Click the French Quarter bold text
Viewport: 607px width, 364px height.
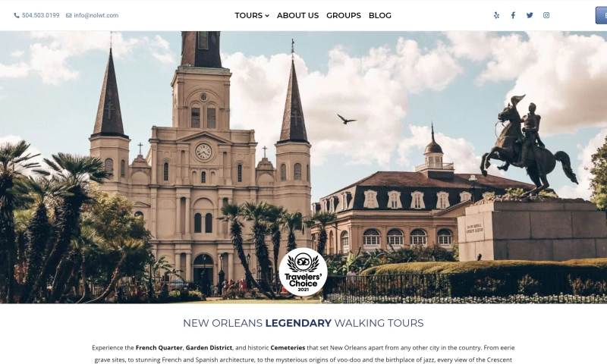pos(159,348)
